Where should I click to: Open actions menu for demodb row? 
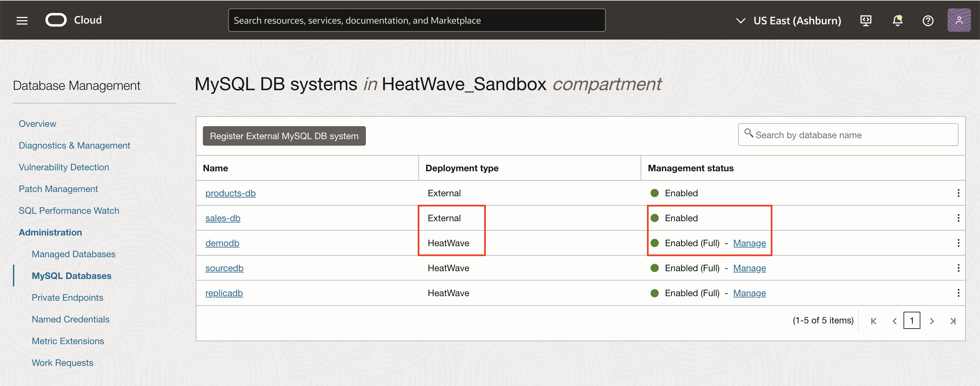tap(958, 243)
